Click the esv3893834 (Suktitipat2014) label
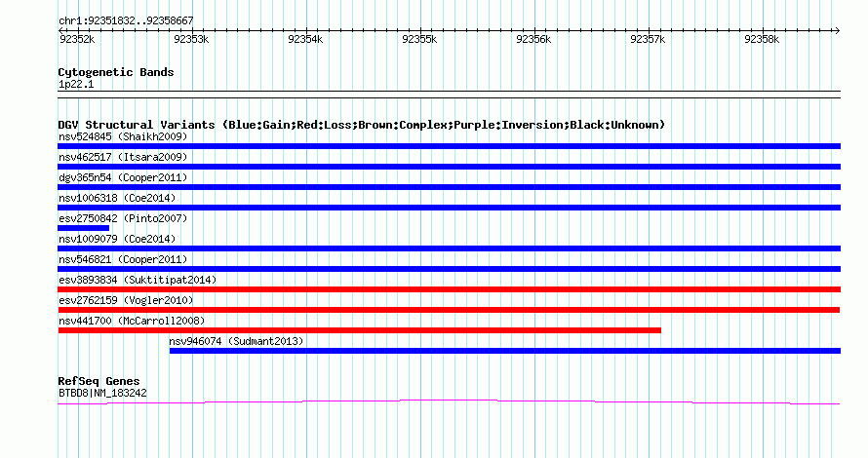This screenshot has width=868, height=458. (x=138, y=280)
